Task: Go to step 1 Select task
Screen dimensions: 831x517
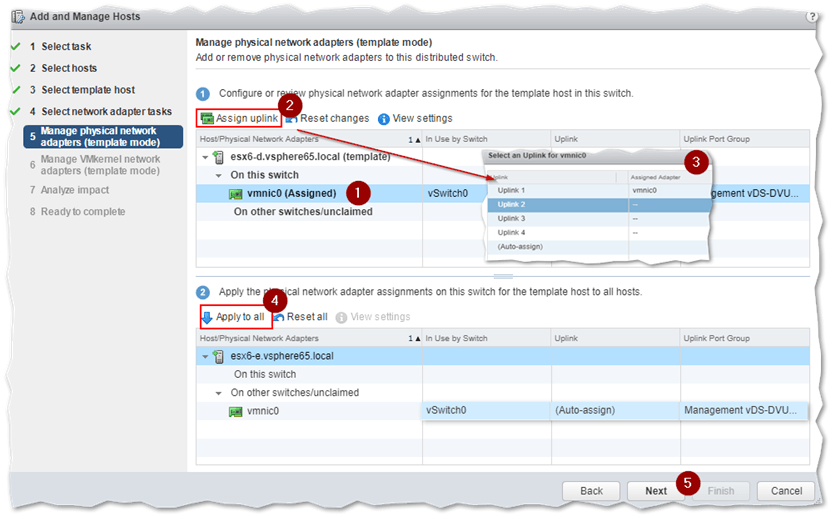Action: coord(66,47)
